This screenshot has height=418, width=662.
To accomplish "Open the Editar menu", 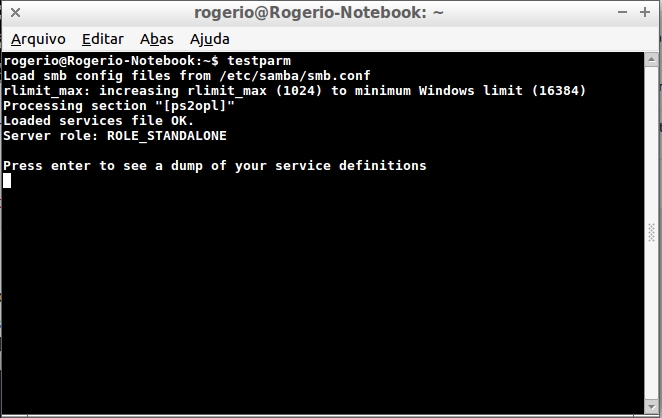I will coord(102,39).
